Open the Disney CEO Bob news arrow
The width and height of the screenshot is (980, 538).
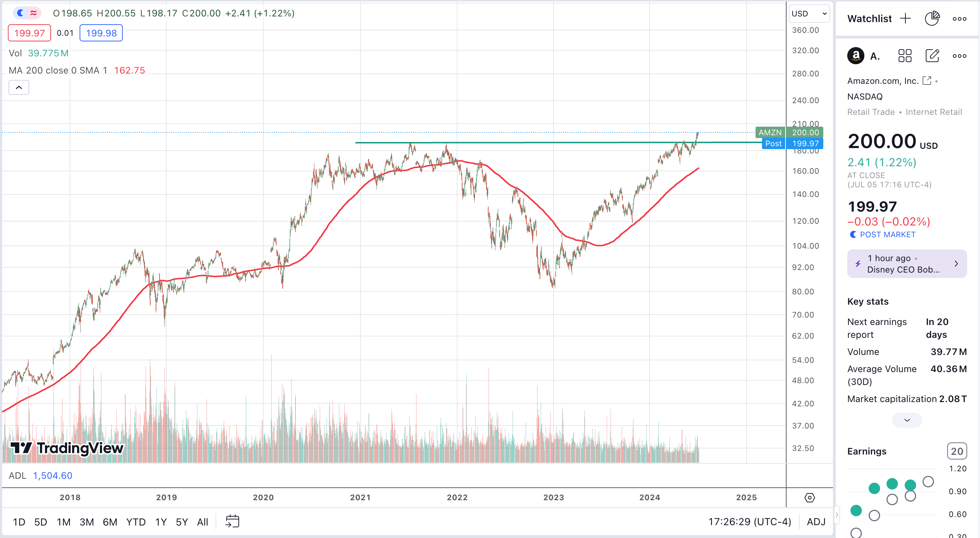coord(956,264)
